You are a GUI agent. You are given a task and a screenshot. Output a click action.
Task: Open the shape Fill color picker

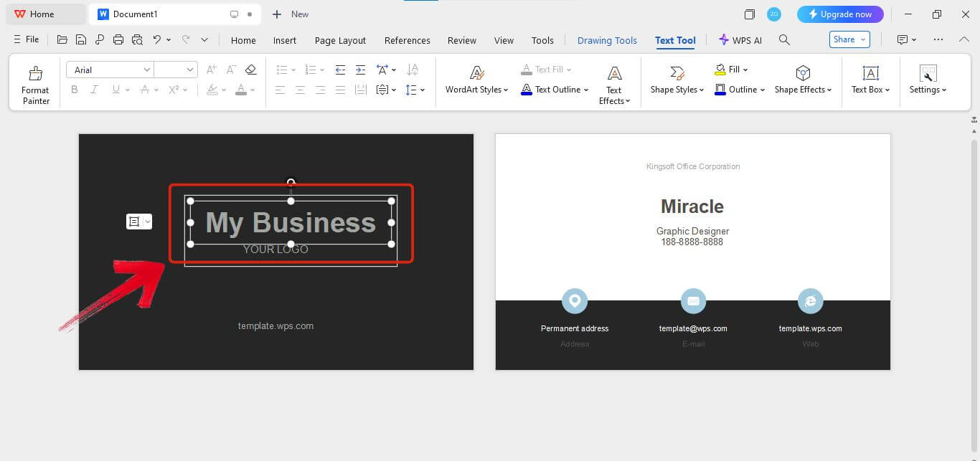731,70
